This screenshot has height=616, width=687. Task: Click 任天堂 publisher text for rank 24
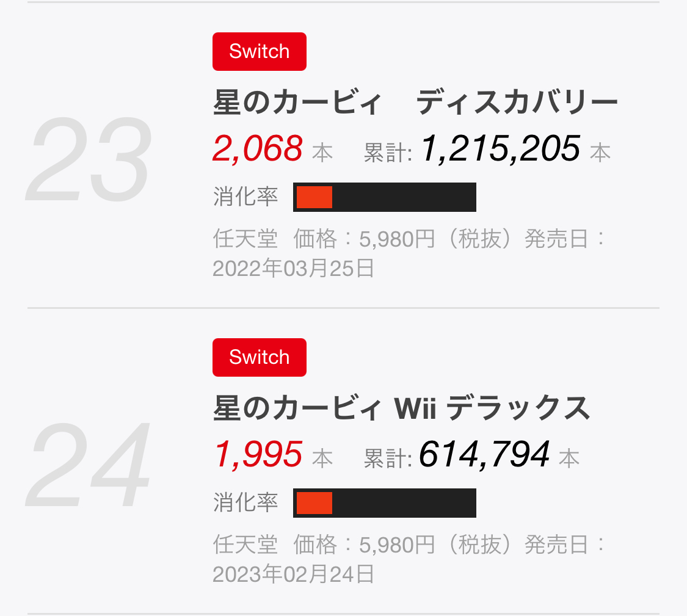pyautogui.click(x=245, y=545)
